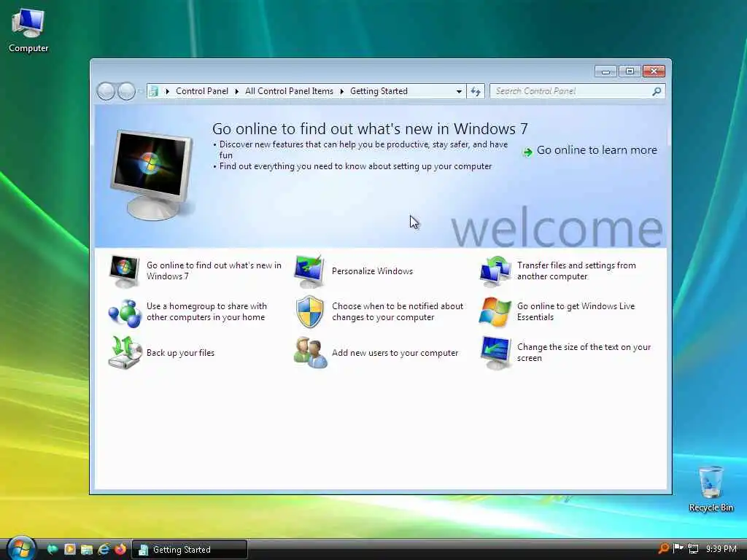Viewport: 747px width, 560px height.
Task: Click the what's new in Windows 7 monitor icon
Action: (x=124, y=271)
